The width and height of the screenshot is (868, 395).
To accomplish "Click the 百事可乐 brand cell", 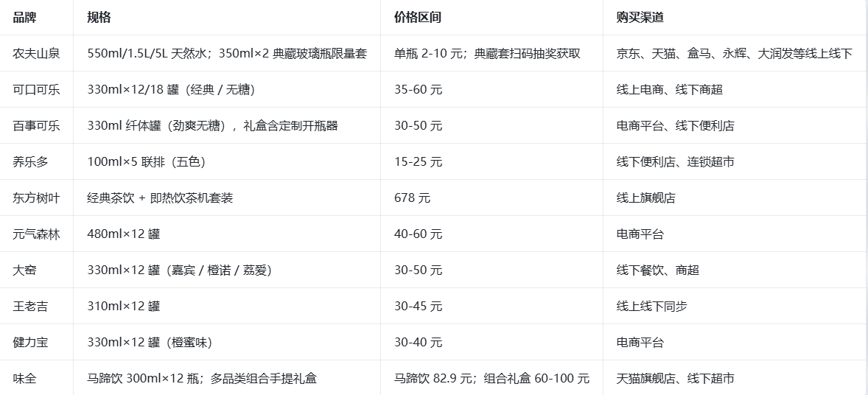I will pos(37,125).
